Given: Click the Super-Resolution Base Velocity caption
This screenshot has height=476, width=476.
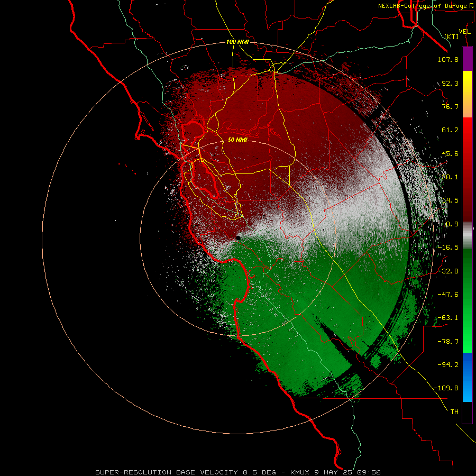Looking at the screenshot, I should coord(237,472).
